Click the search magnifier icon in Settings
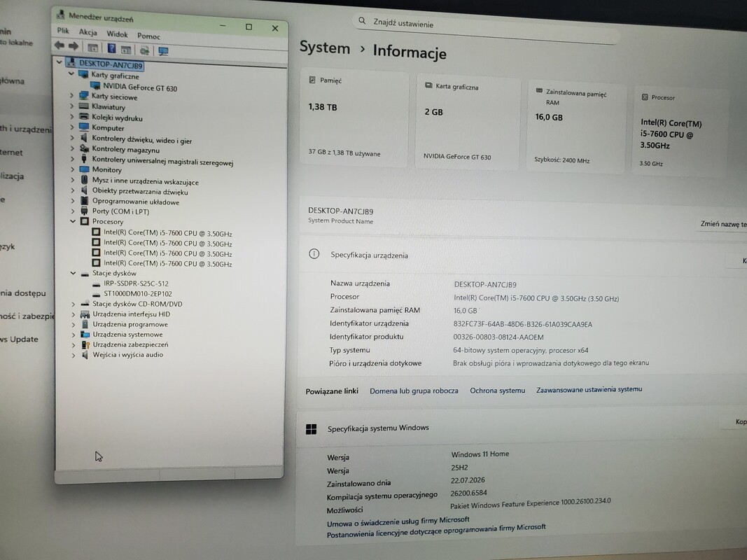 tap(362, 20)
